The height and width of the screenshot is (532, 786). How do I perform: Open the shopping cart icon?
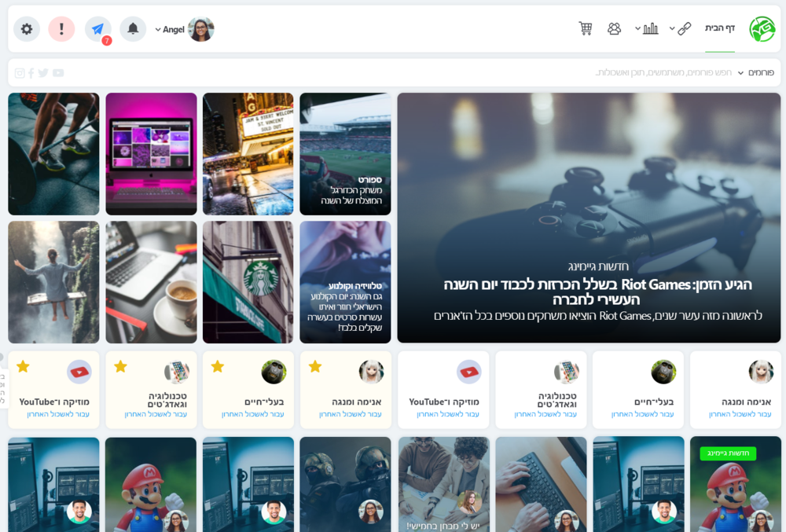tap(586, 29)
